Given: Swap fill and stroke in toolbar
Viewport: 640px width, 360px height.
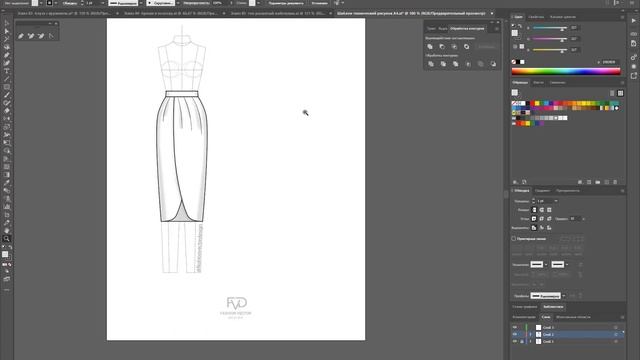Looking at the screenshot, I should point(10,247).
